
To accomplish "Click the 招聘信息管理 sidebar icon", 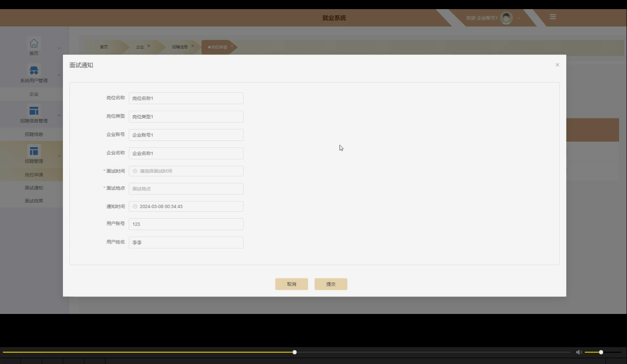I will 34,110.
